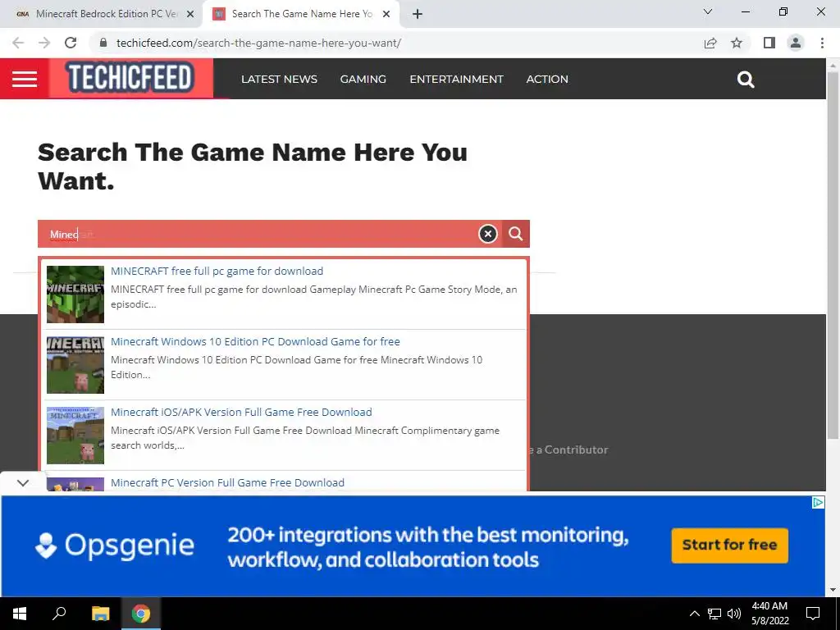Image resolution: width=840 pixels, height=630 pixels.
Task: Click the MINECRAFT free full pc game thumbnail
Action: [75, 294]
